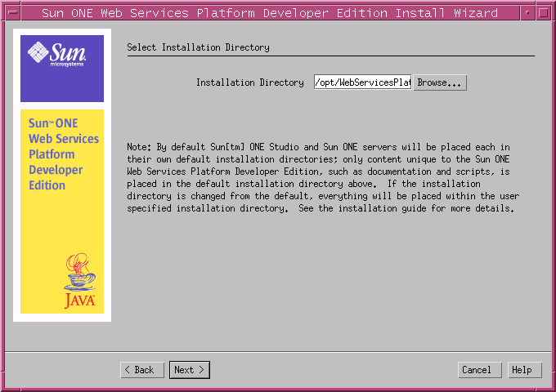
Task: Click the wizard title bar text
Action: point(270,13)
